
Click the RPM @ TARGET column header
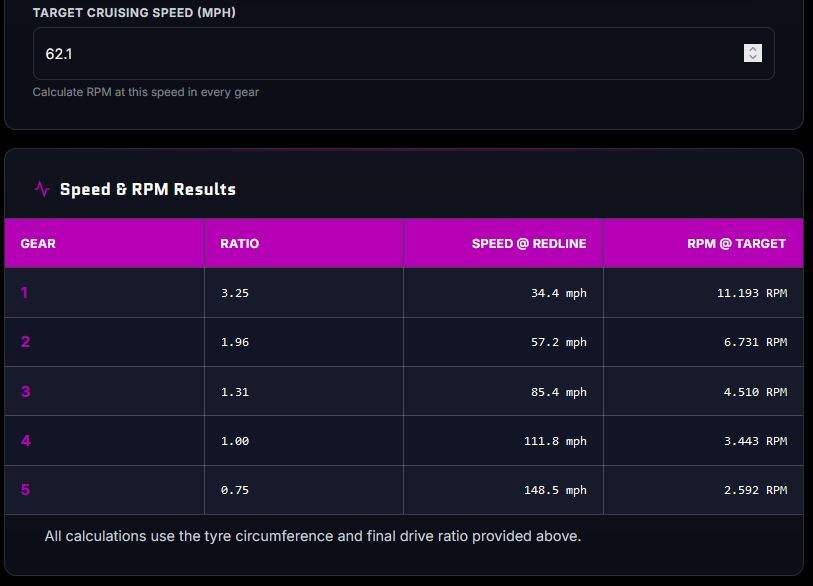[x=736, y=243]
